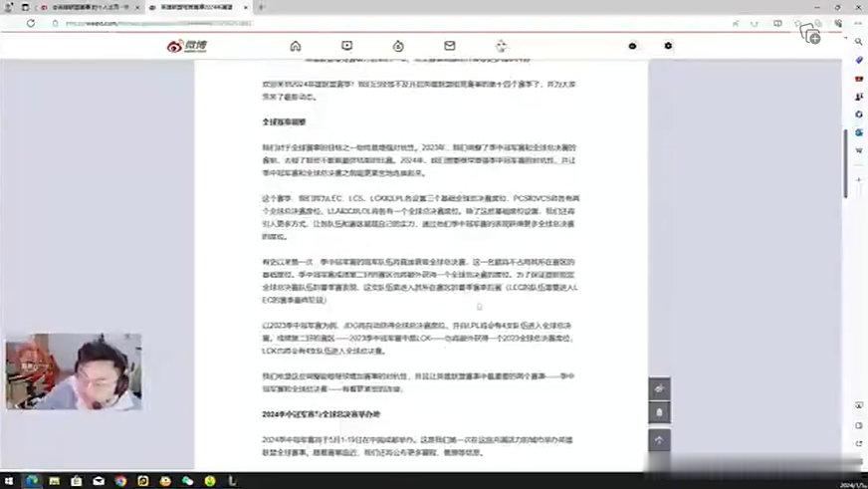
Task: Close the first browser tab
Action: click(x=137, y=7)
